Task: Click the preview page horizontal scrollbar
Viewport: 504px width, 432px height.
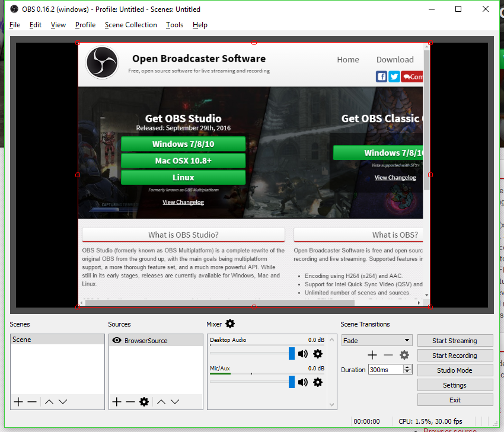Action: point(219,303)
